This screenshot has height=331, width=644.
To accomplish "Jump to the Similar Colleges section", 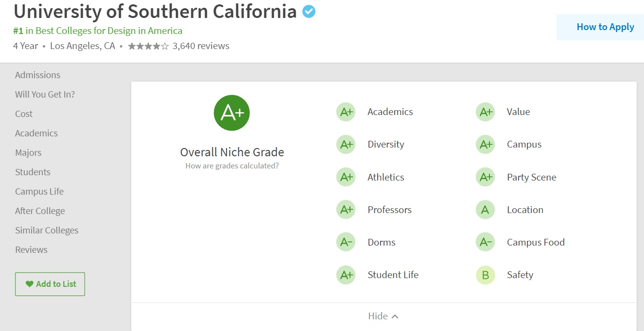I will click(x=47, y=231).
